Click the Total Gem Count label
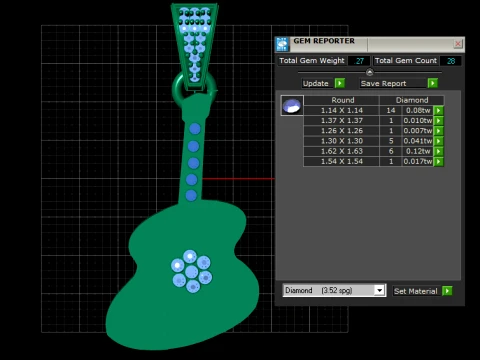The height and width of the screenshot is (360, 480). click(x=406, y=61)
